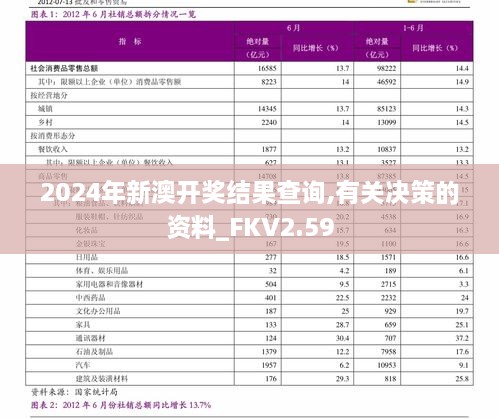The height and width of the screenshot is (419, 499).
Task: Click the value 2240
Action: 269,122
